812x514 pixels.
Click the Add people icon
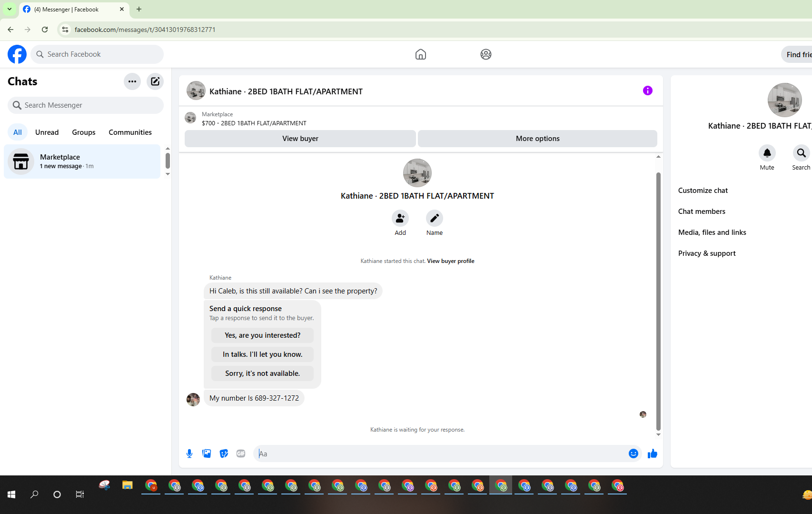(x=400, y=218)
